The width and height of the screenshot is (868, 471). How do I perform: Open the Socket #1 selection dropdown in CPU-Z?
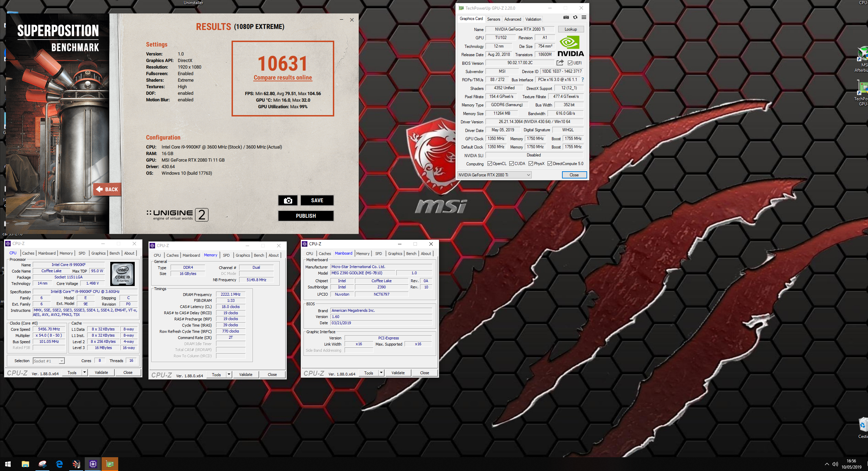(x=49, y=361)
